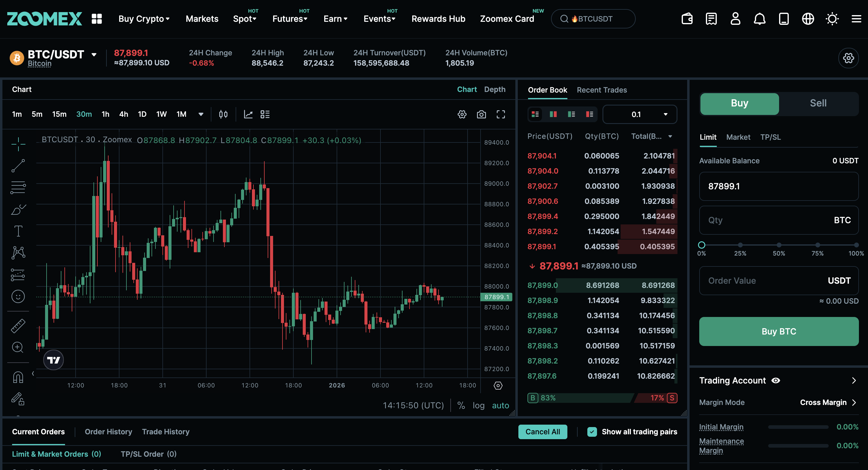868x470 pixels.
Task: Open the ruler measure tool
Action: [x=18, y=326]
